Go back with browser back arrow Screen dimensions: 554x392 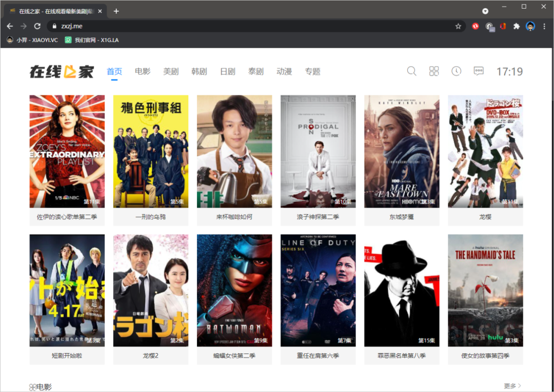click(x=10, y=26)
